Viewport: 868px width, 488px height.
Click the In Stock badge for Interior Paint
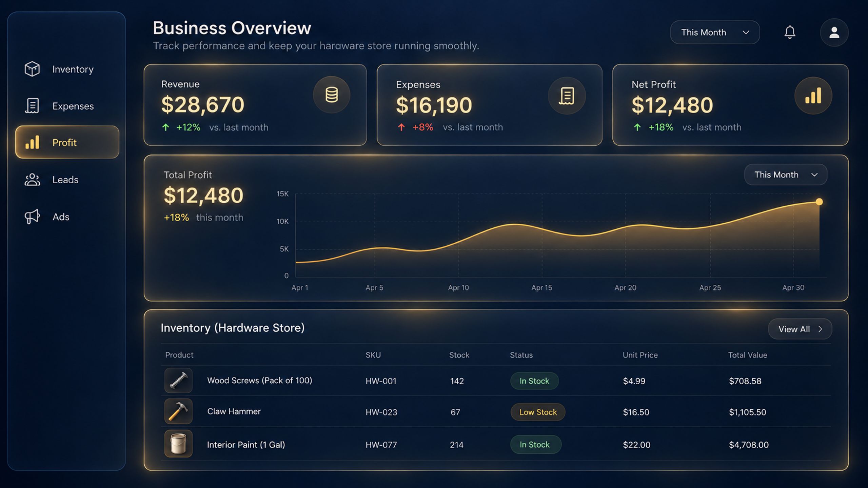[x=536, y=444]
